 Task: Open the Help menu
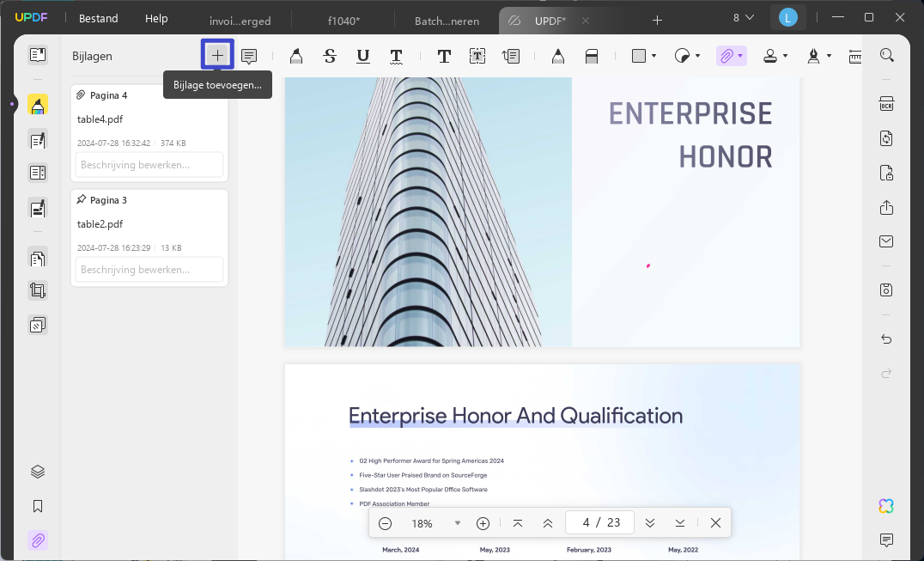tap(156, 18)
